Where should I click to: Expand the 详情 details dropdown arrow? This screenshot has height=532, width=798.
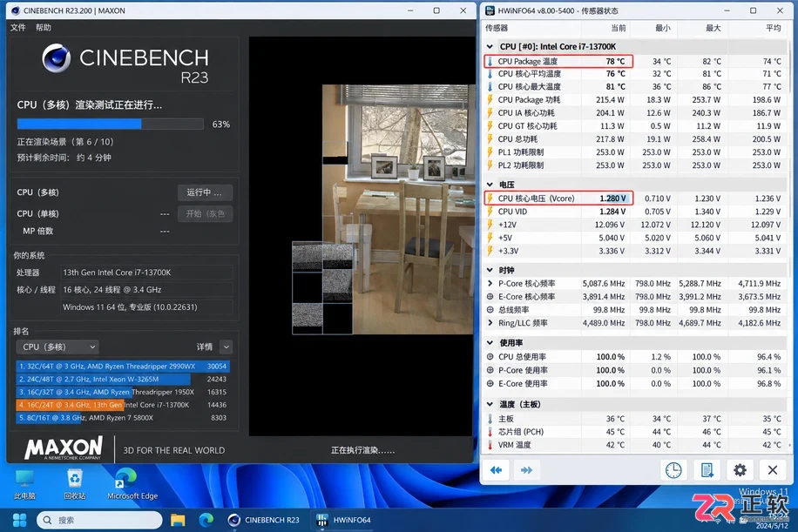tap(227, 347)
